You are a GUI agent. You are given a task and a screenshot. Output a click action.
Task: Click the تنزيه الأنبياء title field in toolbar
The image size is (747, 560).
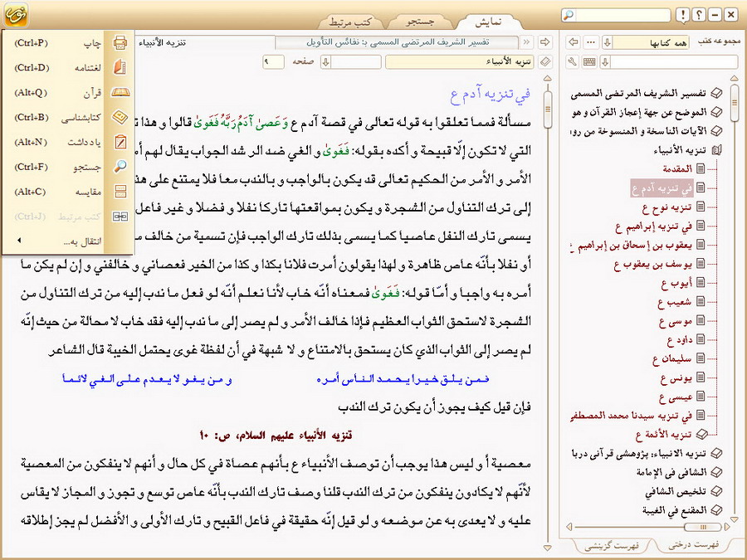(x=459, y=62)
